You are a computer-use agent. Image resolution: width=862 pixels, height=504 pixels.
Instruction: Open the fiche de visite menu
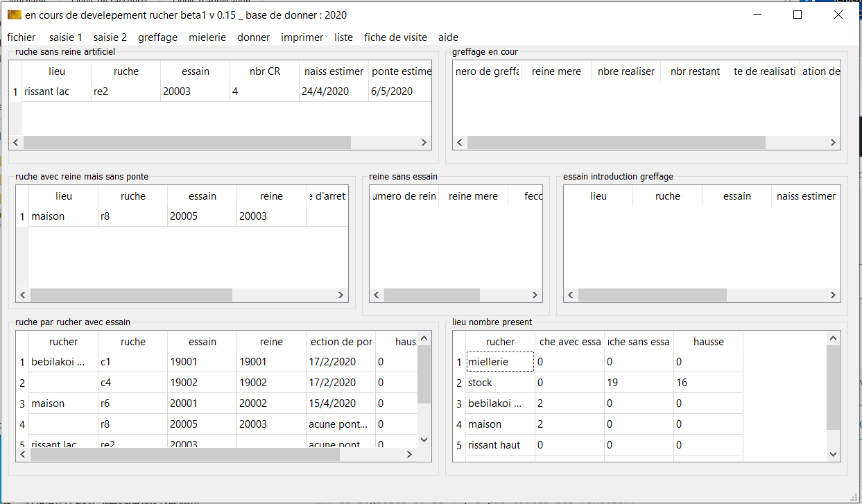click(395, 37)
